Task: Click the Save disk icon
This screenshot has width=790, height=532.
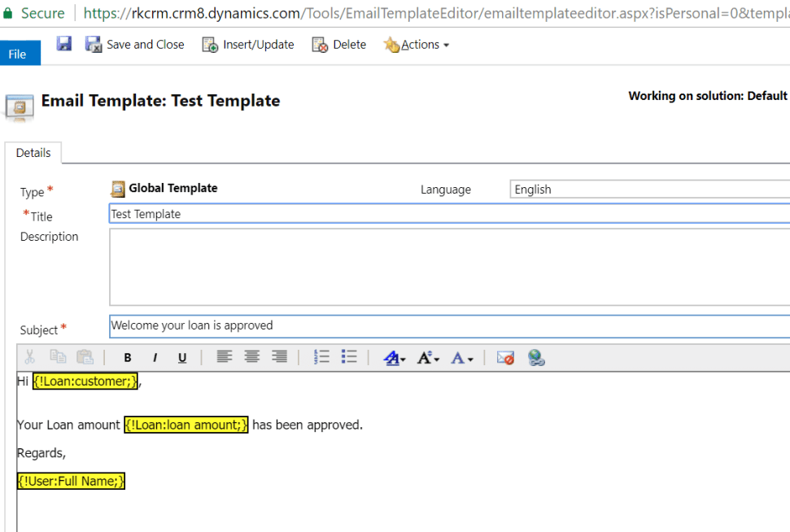Action: coord(64,44)
